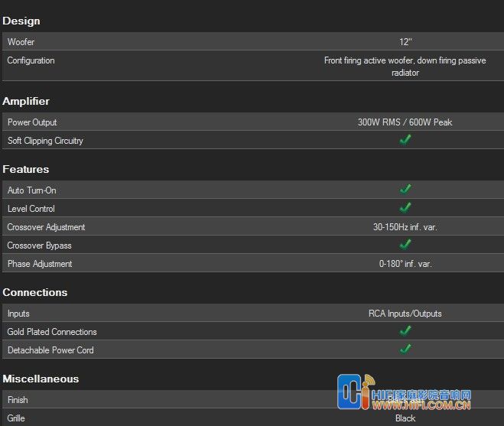Select the RCA Inputs/Outputs value
504x426 pixels.
pyautogui.click(x=405, y=314)
